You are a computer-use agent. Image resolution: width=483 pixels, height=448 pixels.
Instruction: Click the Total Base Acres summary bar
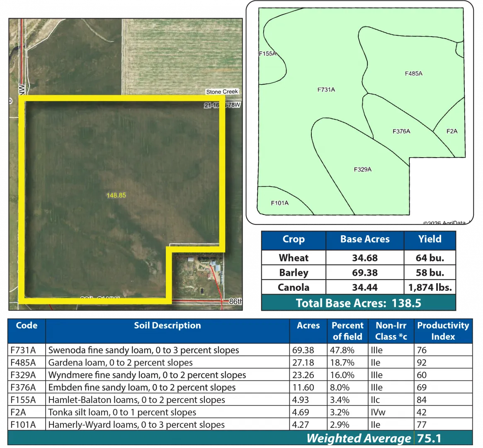359,303
